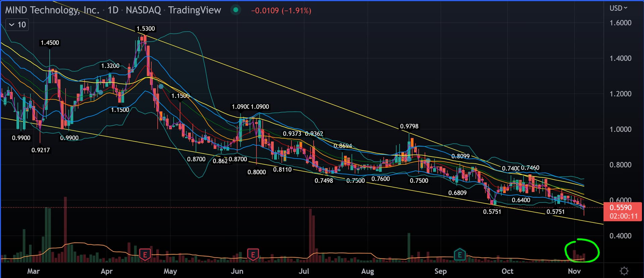Click the red earnings marker near May
644x278 pixels.
coord(145,255)
